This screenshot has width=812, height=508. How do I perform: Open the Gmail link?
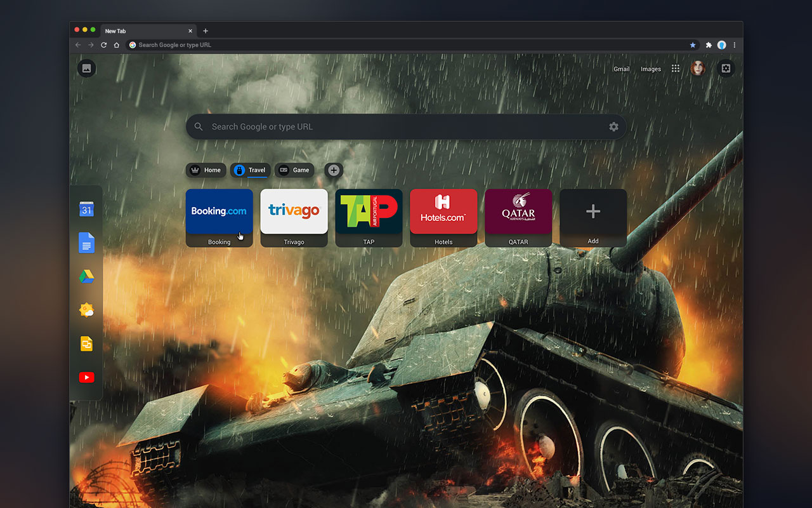tap(622, 69)
